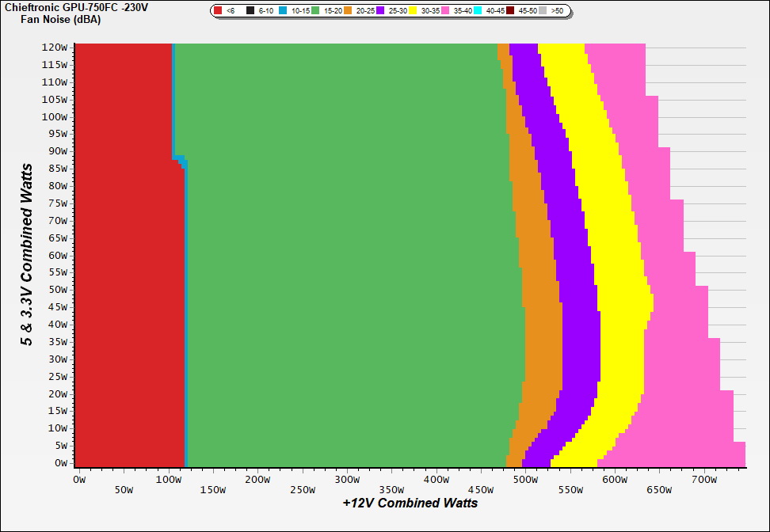Select the black 6-10 legend swatch
770x532 pixels.
(x=250, y=11)
